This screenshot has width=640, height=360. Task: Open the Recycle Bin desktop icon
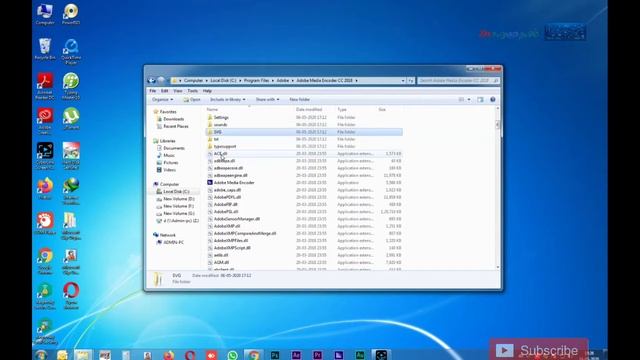tap(45, 49)
